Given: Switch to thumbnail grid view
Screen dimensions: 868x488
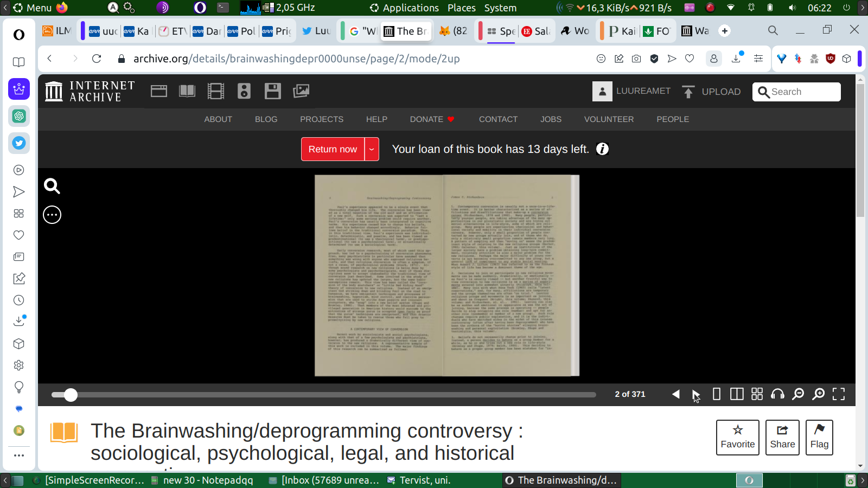Looking at the screenshot, I should (x=757, y=394).
